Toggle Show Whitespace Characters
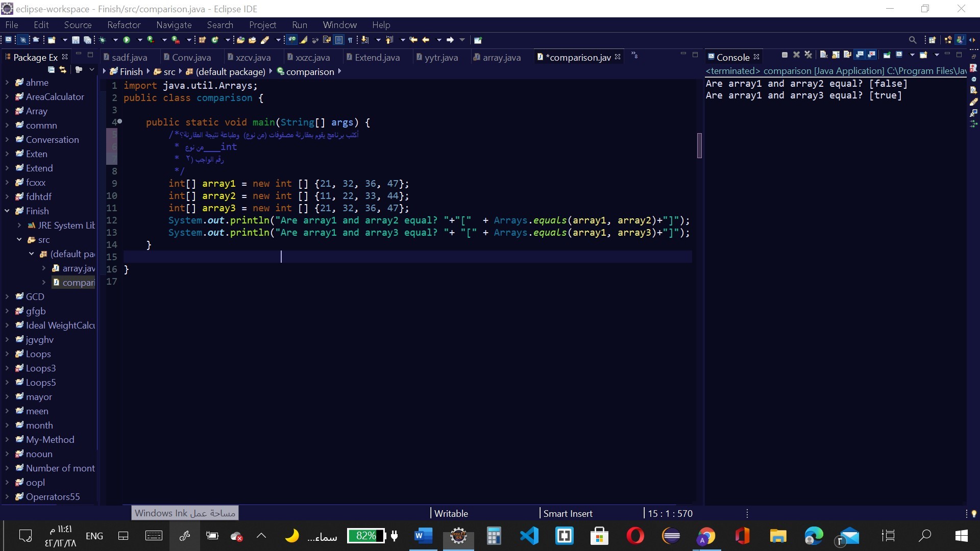This screenshot has width=980, height=551. (x=350, y=40)
